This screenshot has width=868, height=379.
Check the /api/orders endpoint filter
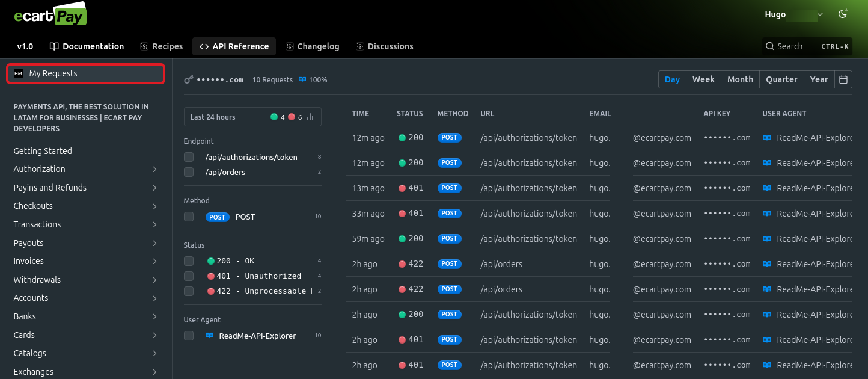click(x=189, y=172)
